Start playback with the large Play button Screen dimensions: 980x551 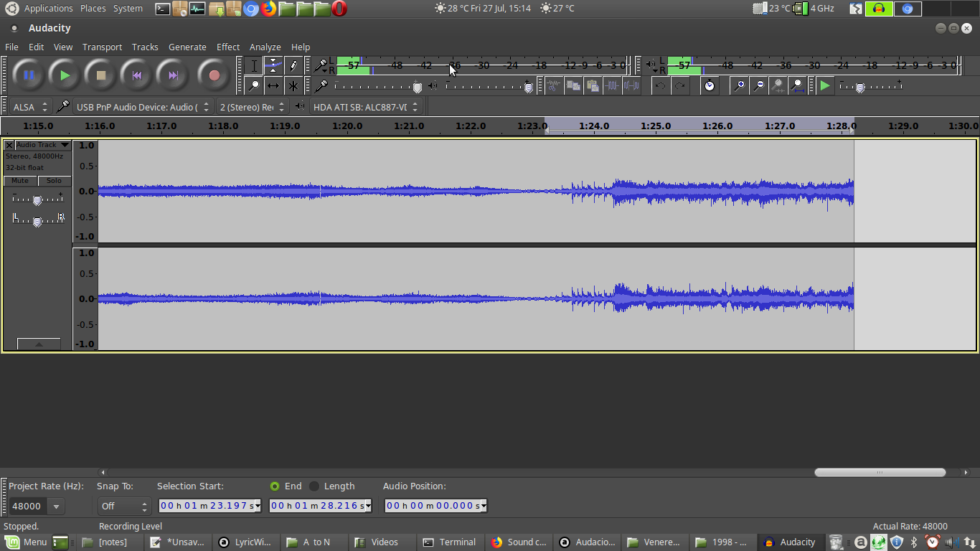pos(65,75)
